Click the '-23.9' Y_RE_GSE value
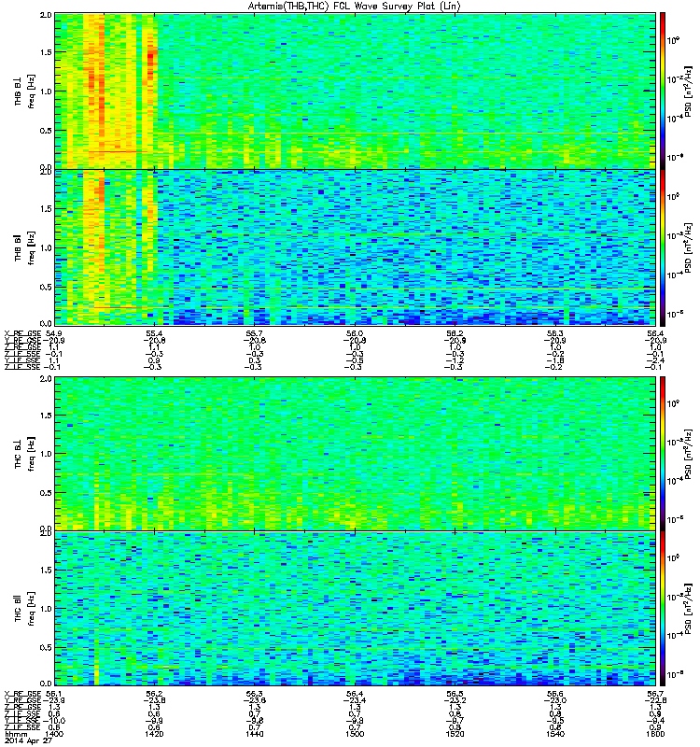The height and width of the screenshot is (747, 700). tap(54, 701)
